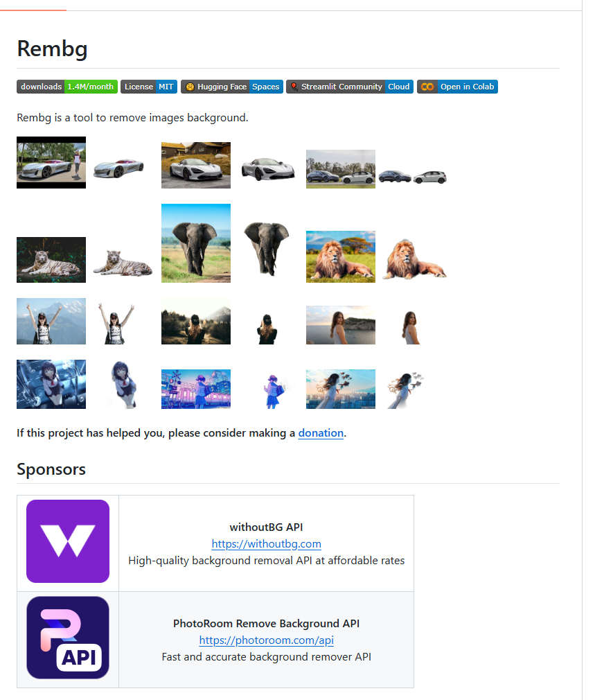Click the Rembg heading title

(52, 49)
